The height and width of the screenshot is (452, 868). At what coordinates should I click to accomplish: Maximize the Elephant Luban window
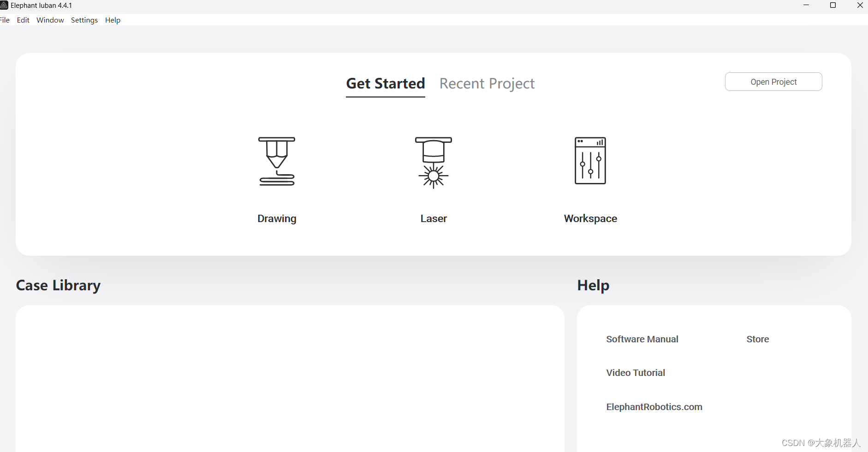pos(833,5)
